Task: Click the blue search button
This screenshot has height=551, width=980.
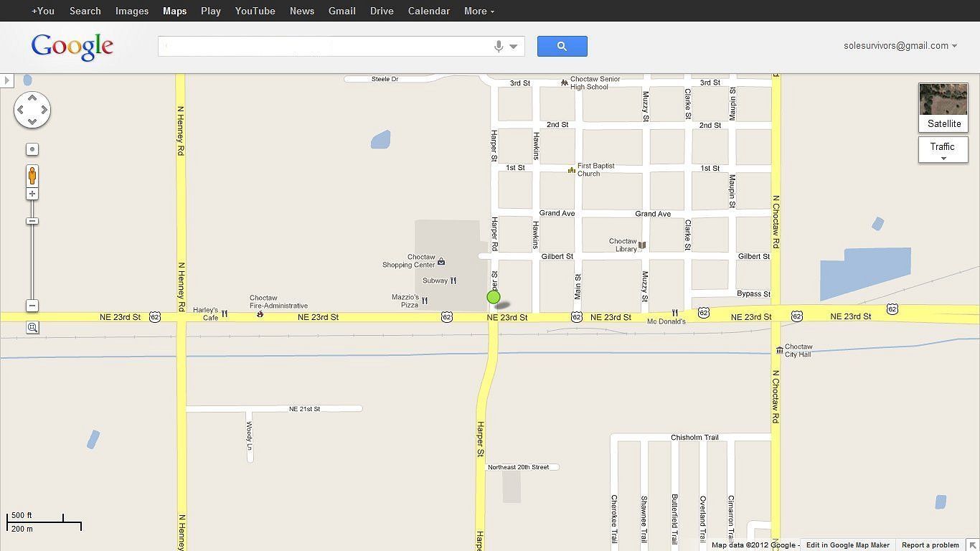Action: tap(562, 47)
